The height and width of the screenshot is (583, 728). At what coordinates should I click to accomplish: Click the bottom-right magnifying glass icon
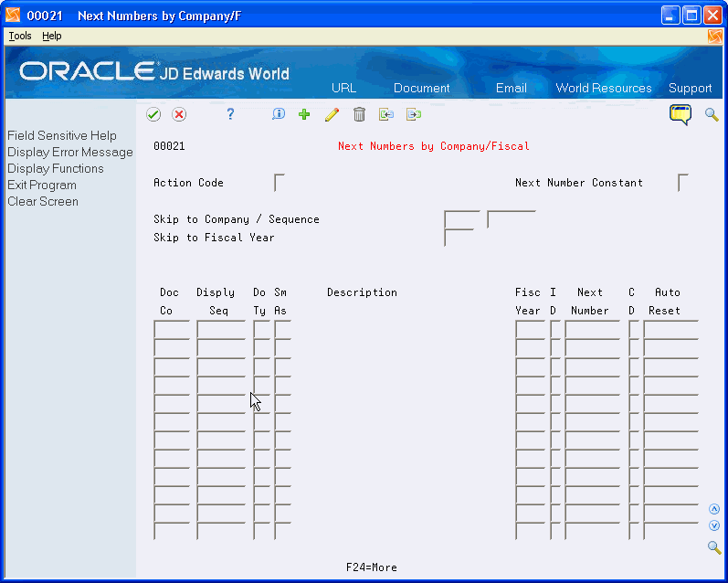coord(714,547)
